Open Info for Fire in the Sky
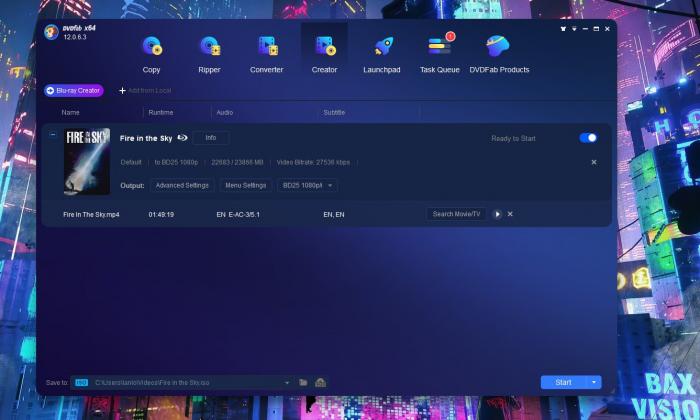Viewport: 700px width, 420px height. (211, 138)
